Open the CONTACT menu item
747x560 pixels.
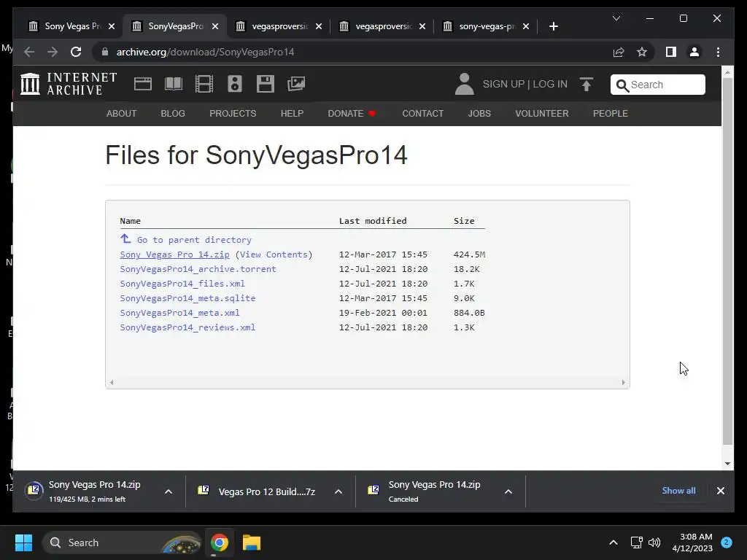[422, 113]
